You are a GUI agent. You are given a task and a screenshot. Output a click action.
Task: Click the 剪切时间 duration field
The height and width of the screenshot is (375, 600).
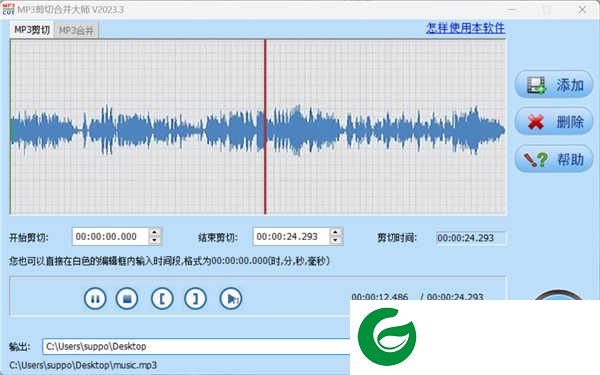[471, 238]
